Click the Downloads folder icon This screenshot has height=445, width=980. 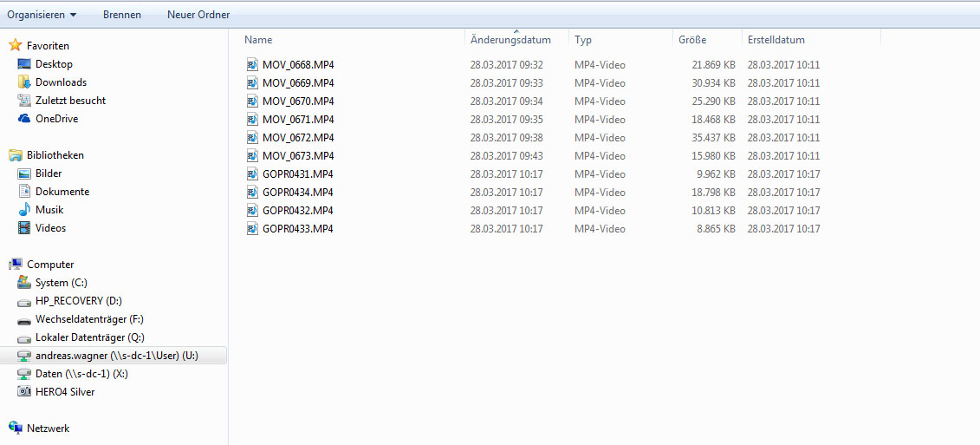coord(24,82)
